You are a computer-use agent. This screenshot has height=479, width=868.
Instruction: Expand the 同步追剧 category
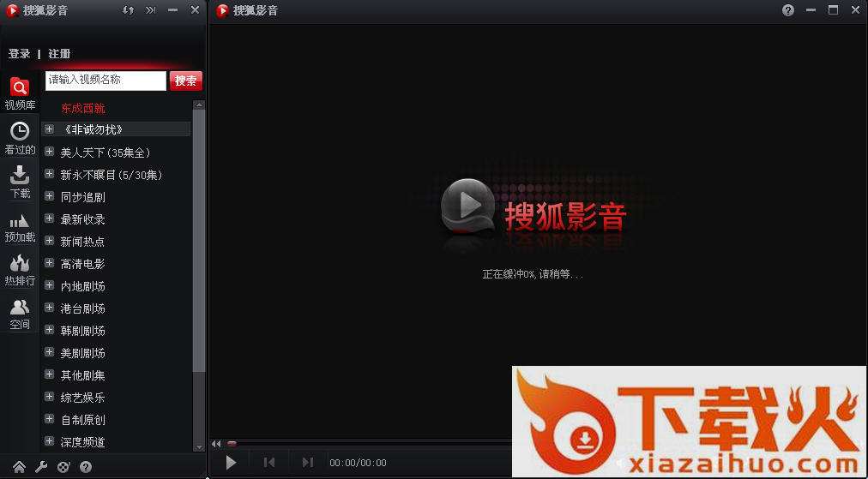(49, 196)
